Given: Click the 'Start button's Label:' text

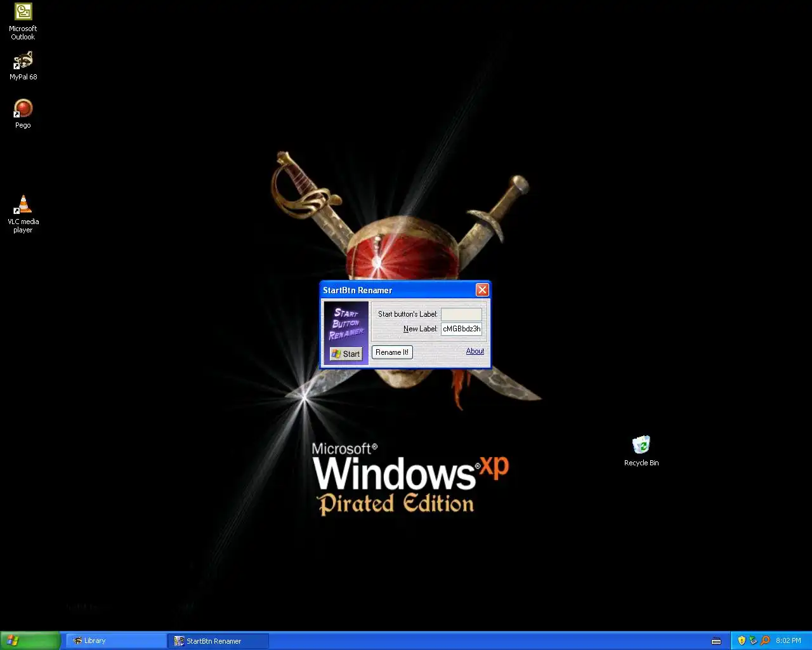Looking at the screenshot, I should [408, 314].
